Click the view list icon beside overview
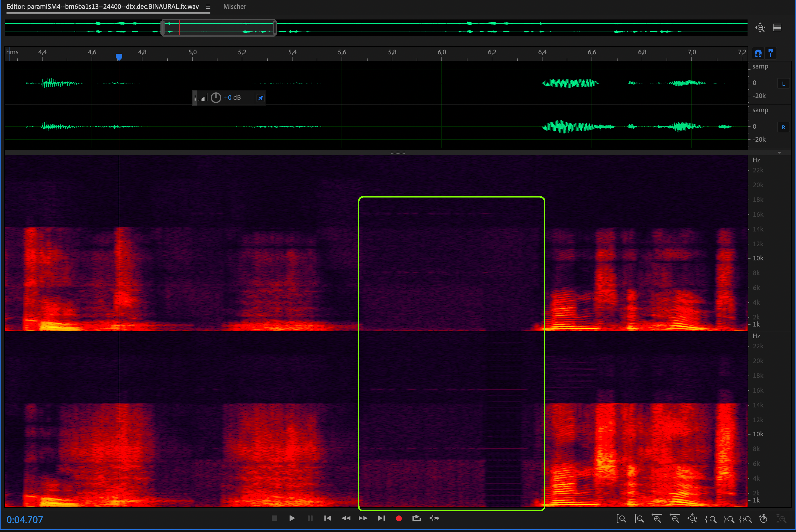Image resolution: width=796 pixels, height=532 pixels. (x=777, y=27)
